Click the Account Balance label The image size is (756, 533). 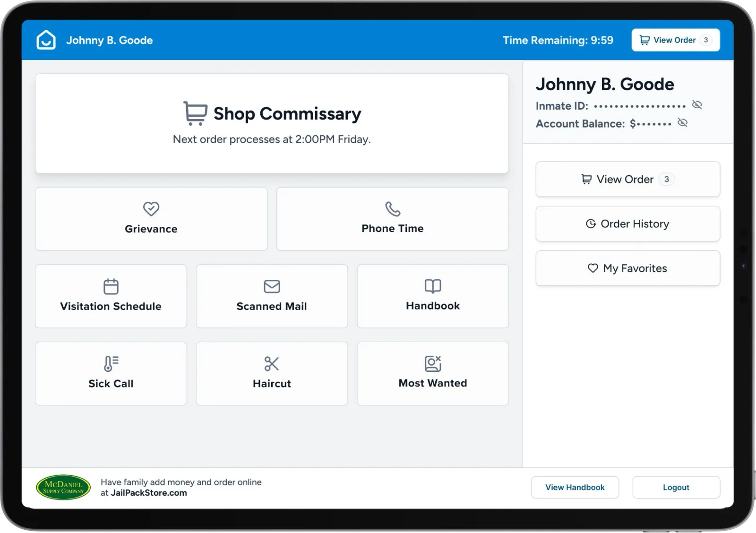pyautogui.click(x=580, y=124)
